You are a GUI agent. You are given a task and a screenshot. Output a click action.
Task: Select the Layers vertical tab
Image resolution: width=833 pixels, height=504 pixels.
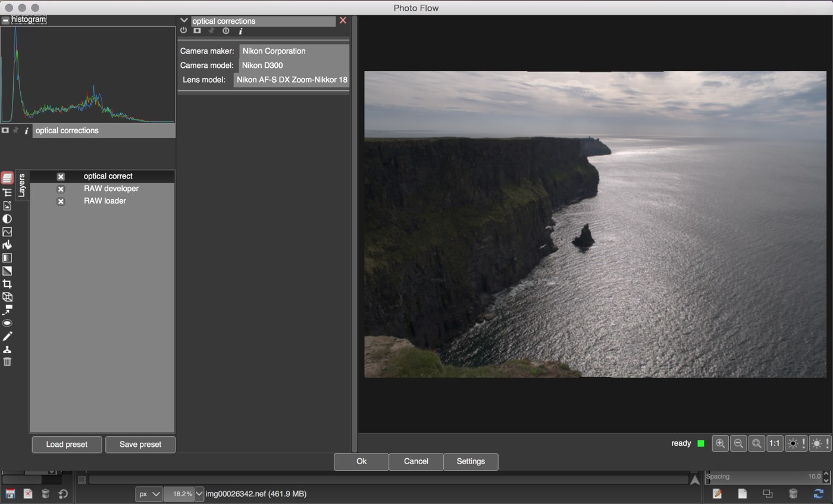[21, 185]
